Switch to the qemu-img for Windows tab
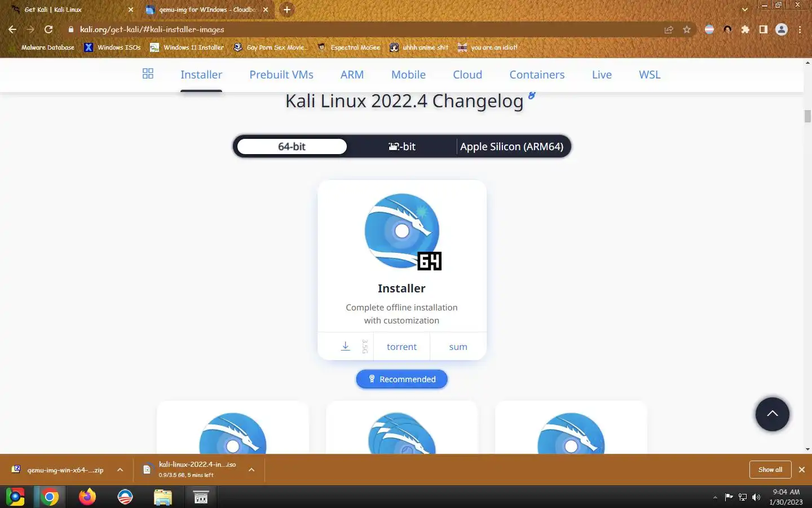 coord(206,10)
